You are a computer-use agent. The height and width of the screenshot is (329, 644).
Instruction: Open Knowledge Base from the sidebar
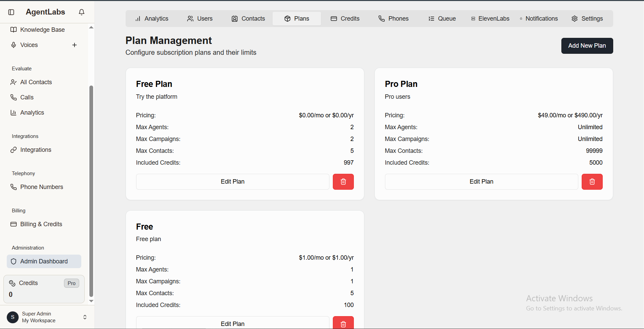click(x=42, y=29)
